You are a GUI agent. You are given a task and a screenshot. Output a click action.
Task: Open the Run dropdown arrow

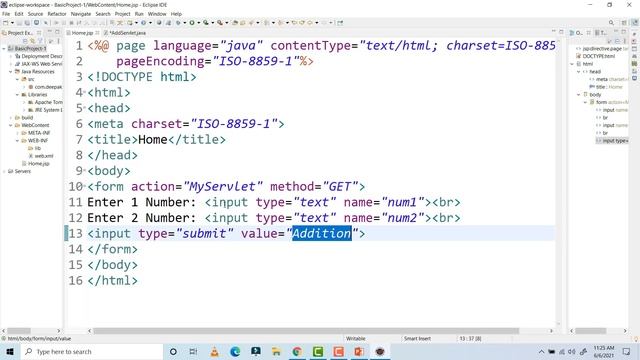(x=198, y=23)
